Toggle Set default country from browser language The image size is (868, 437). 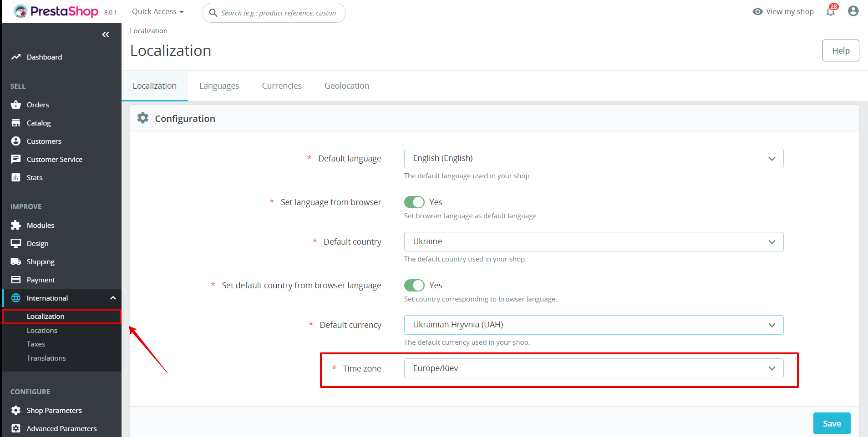[414, 285]
